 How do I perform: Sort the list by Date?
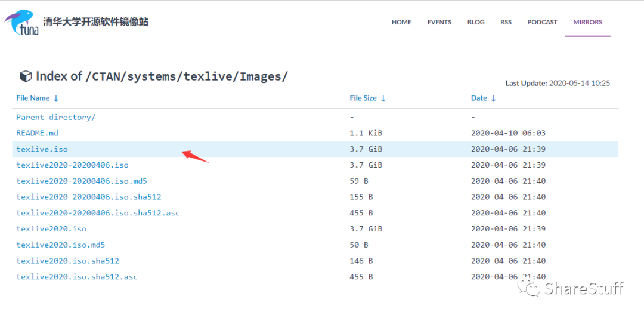(x=484, y=98)
